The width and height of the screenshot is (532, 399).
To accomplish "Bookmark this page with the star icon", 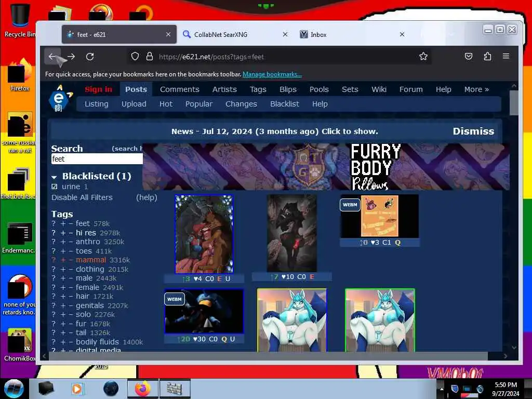I will pyautogui.click(x=423, y=56).
